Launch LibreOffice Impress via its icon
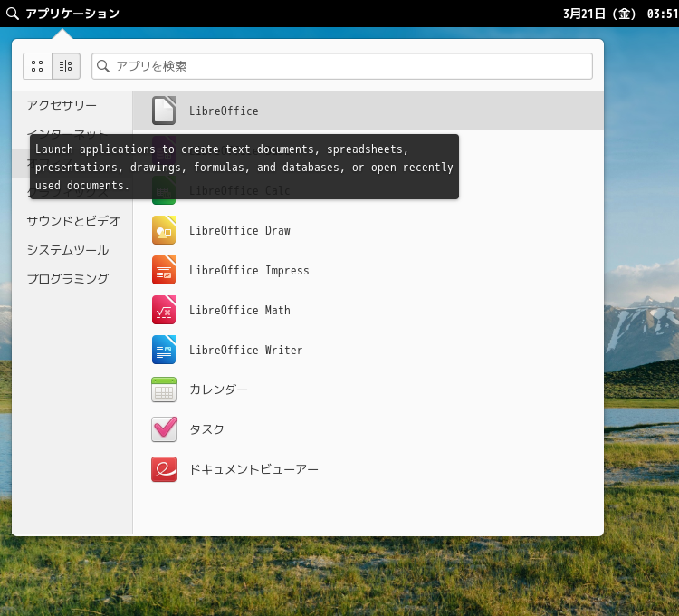This screenshot has width=679, height=616. (x=164, y=270)
